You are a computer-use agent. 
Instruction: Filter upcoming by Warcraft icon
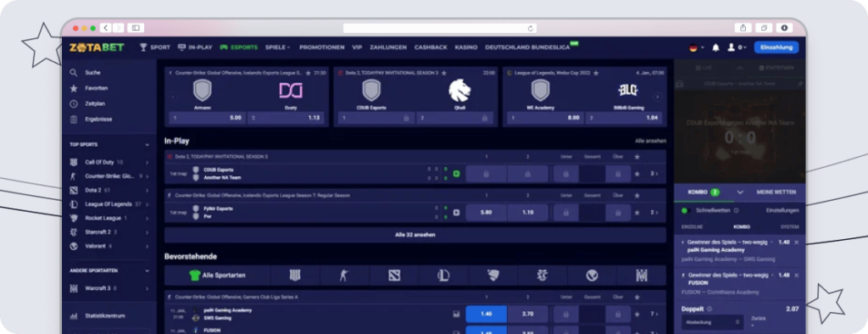642,276
